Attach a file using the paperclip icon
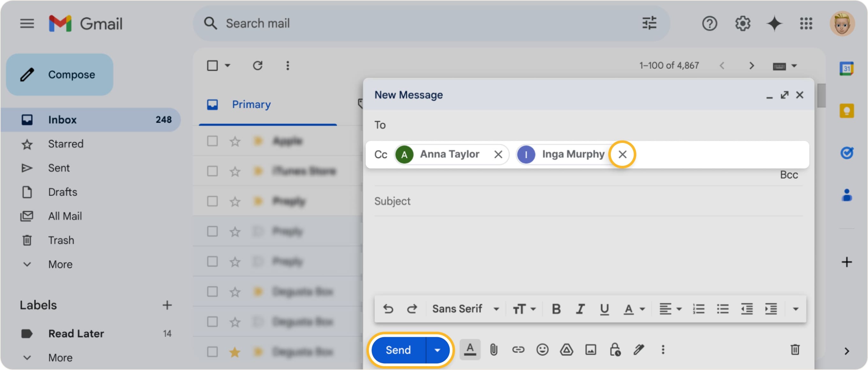Viewport: 868px width, 370px height. 494,350
